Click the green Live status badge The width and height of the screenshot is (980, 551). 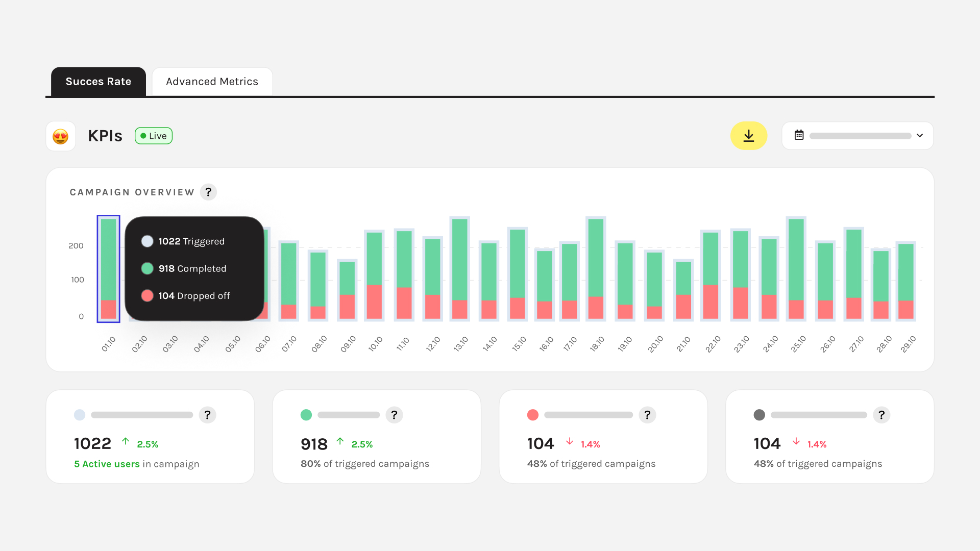coord(154,136)
